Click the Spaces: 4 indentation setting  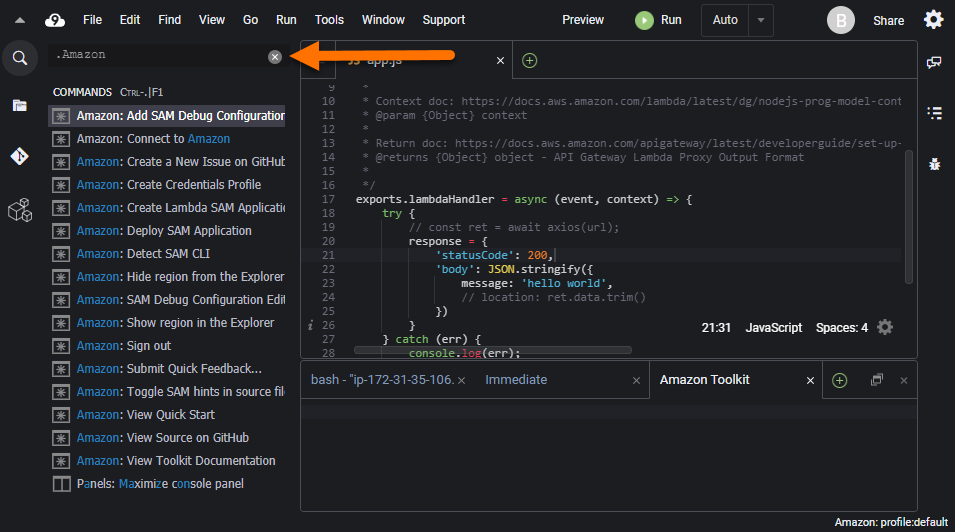[x=842, y=328]
